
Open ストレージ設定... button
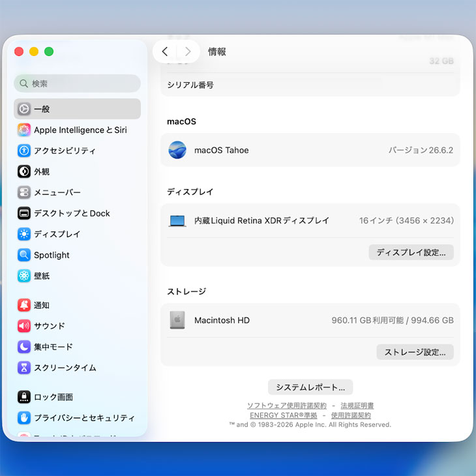[x=415, y=352]
